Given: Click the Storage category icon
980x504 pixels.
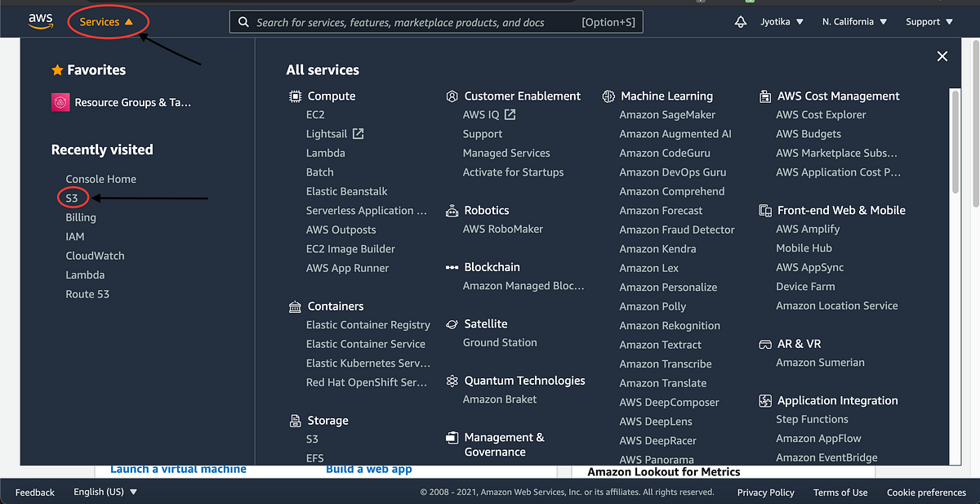Looking at the screenshot, I should (x=296, y=420).
